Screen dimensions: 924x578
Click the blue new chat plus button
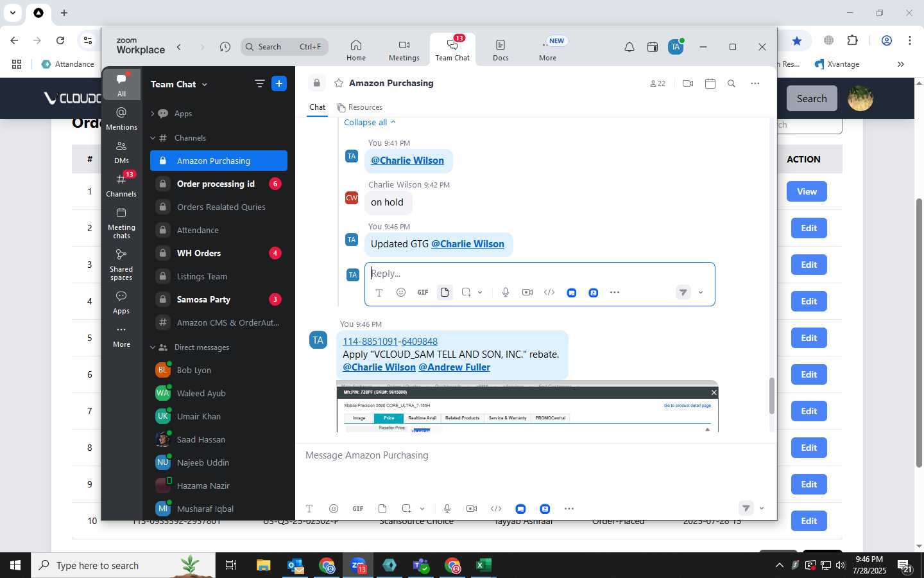(x=279, y=83)
